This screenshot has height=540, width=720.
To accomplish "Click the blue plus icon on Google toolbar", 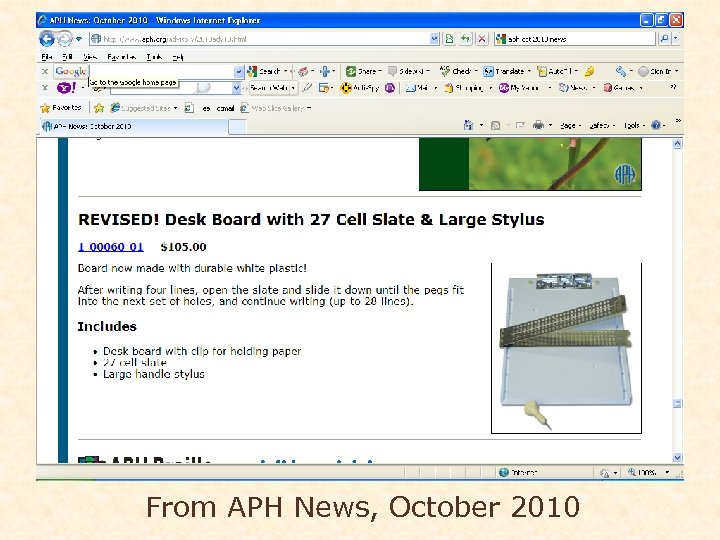I will [325, 71].
